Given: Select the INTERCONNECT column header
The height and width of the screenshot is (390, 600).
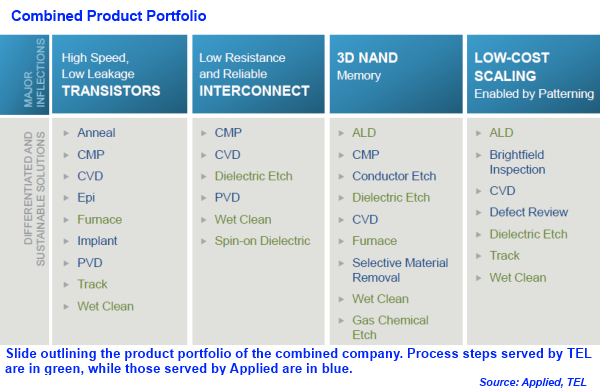Looking at the screenshot, I should click(258, 74).
